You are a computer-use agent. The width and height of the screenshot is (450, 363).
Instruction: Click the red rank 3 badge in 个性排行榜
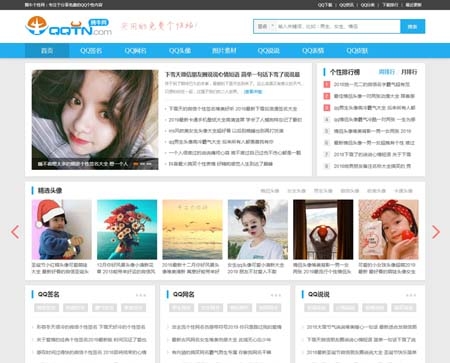(x=327, y=108)
